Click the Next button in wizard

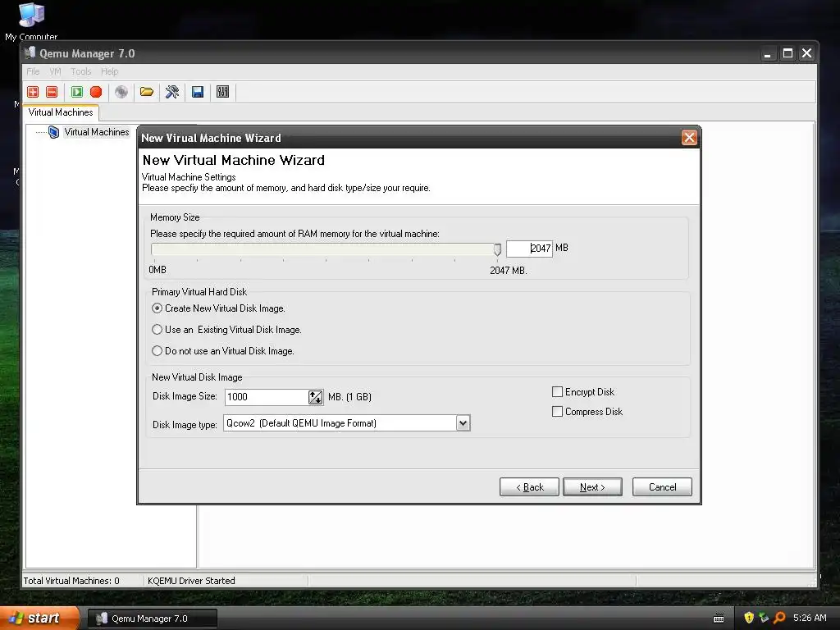pyautogui.click(x=592, y=487)
